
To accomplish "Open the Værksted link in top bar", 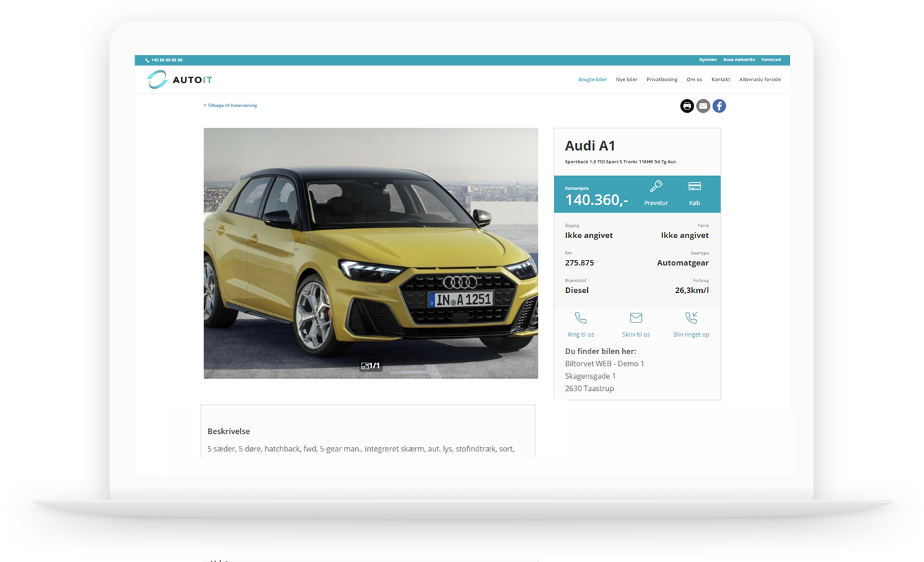I will click(770, 60).
